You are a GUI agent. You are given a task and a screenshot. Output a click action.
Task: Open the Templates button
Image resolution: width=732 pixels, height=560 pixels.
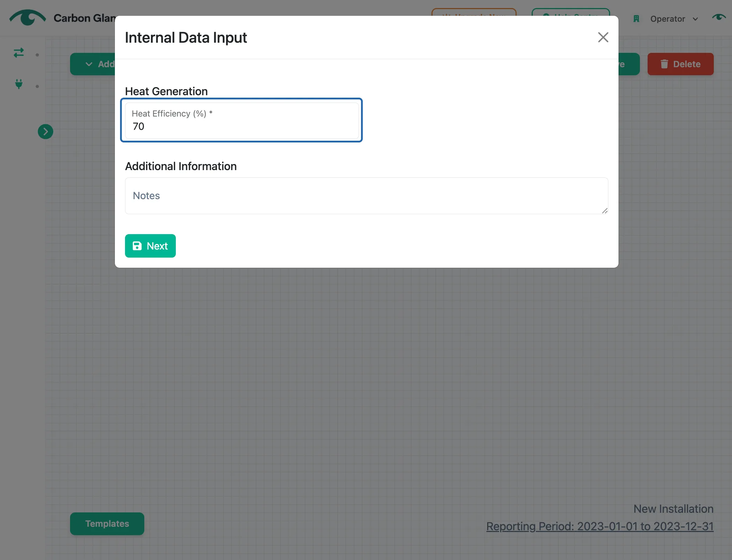point(107,524)
